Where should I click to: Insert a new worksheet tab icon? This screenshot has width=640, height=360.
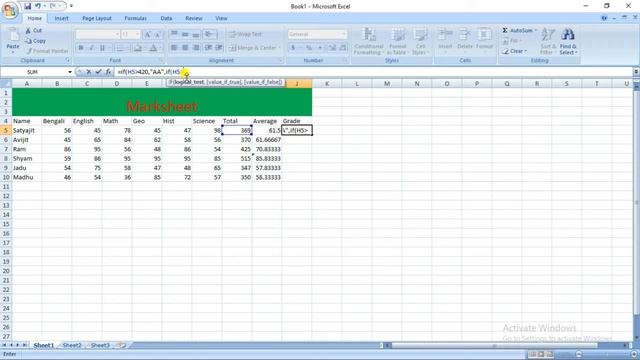coord(121,345)
